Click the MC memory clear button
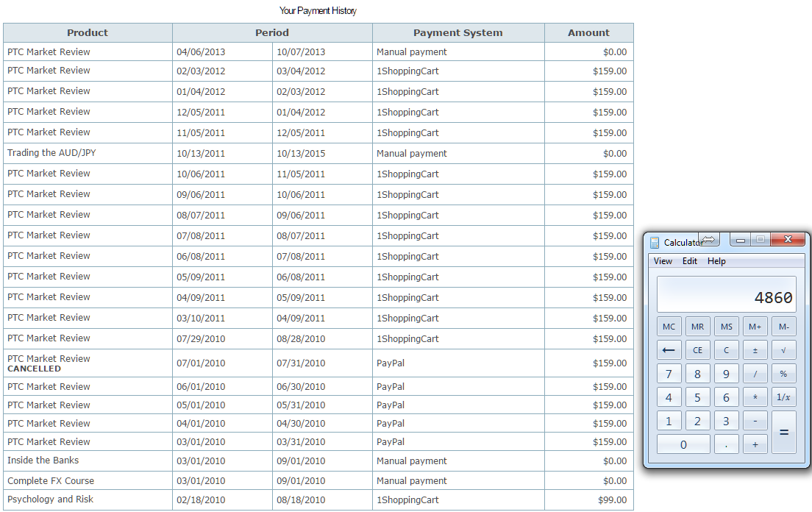The height and width of the screenshot is (512, 812). pyautogui.click(x=669, y=327)
